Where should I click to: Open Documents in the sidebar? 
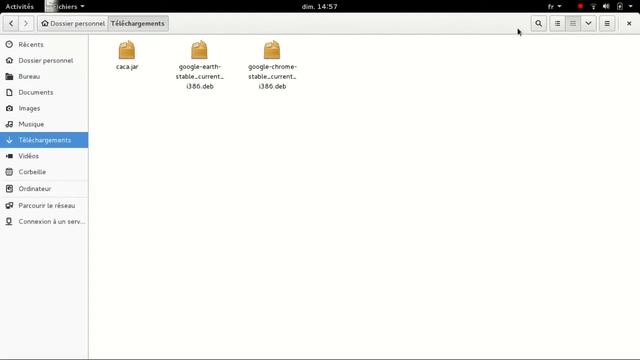click(x=44, y=92)
